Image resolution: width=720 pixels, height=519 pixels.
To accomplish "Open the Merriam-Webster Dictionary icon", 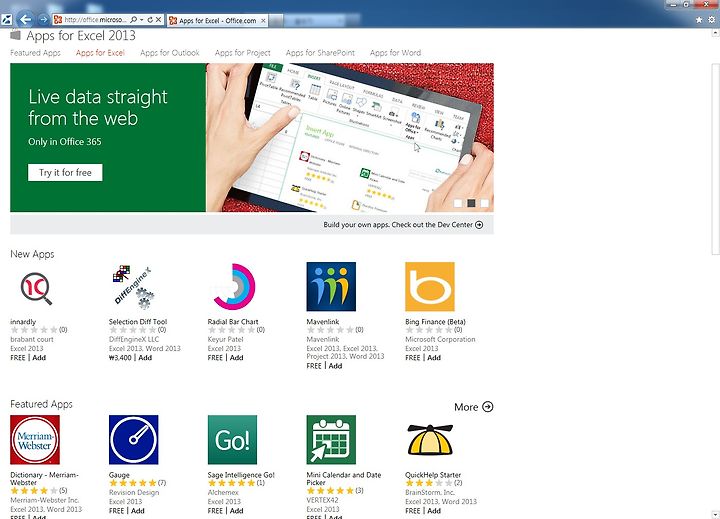I will point(35,440).
